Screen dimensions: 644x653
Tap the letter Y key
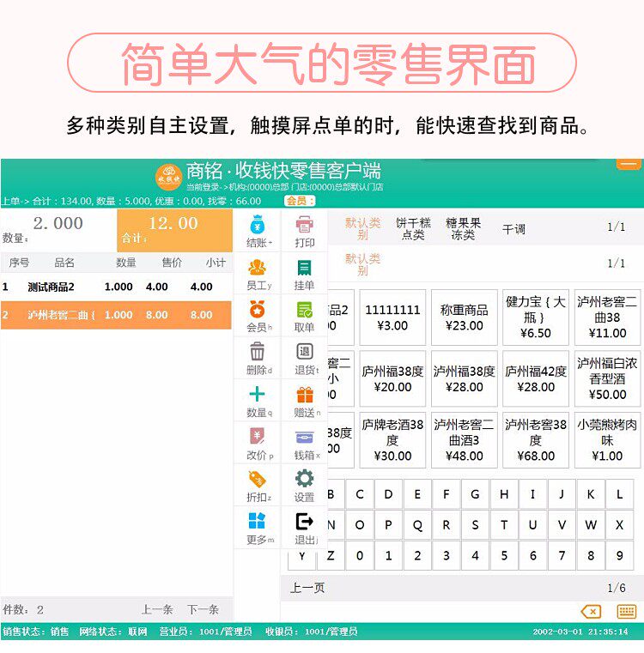pyautogui.click(x=301, y=558)
